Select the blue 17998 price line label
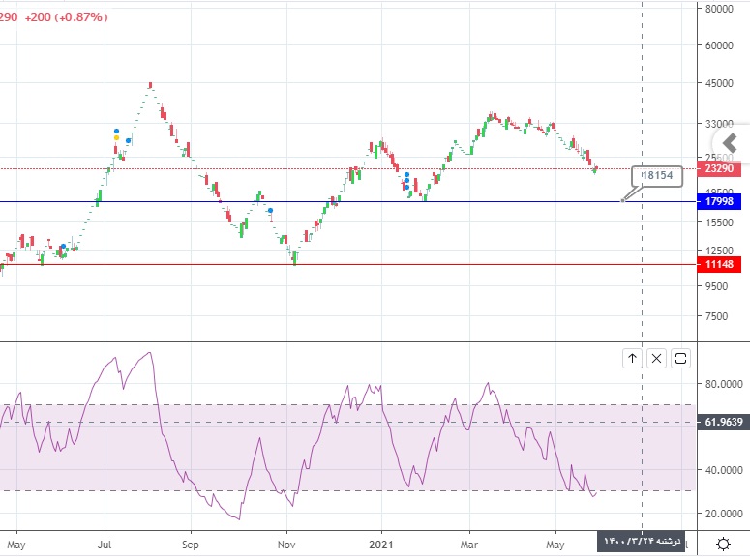Image resolution: width=750 pixels, height=560 pixels. [x=719, y=201]
